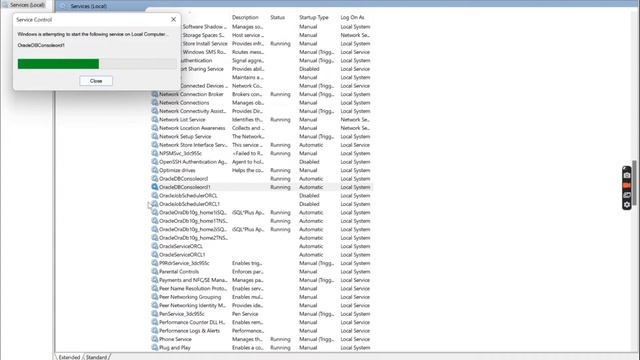Click the Services (Local) header above the list
Viewport: 640px width, 360px height.
coord(89,6)
